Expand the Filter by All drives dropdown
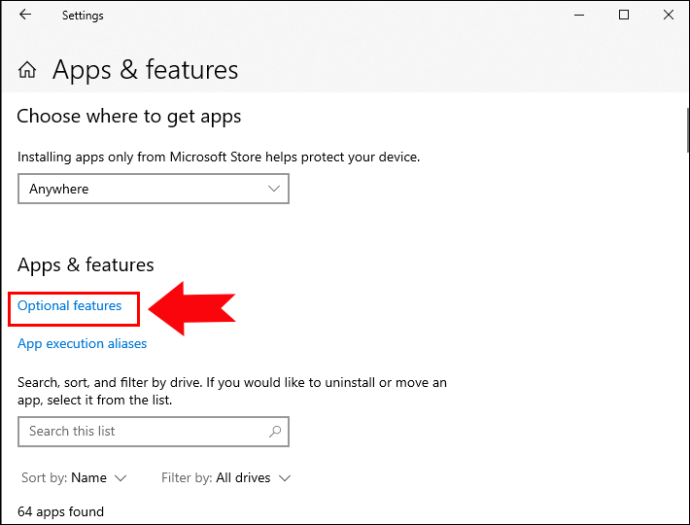This screenshot has width=690, height=525. (x=226, y=477)
